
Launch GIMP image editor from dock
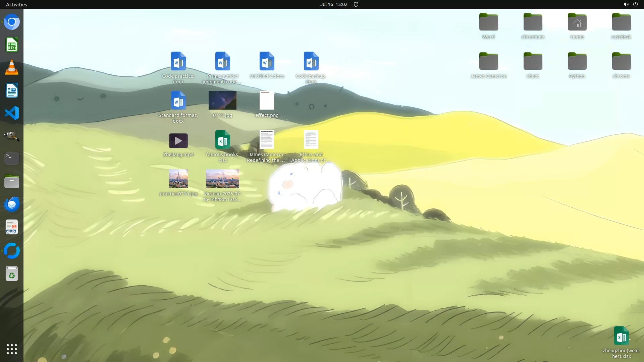(12, 136)
